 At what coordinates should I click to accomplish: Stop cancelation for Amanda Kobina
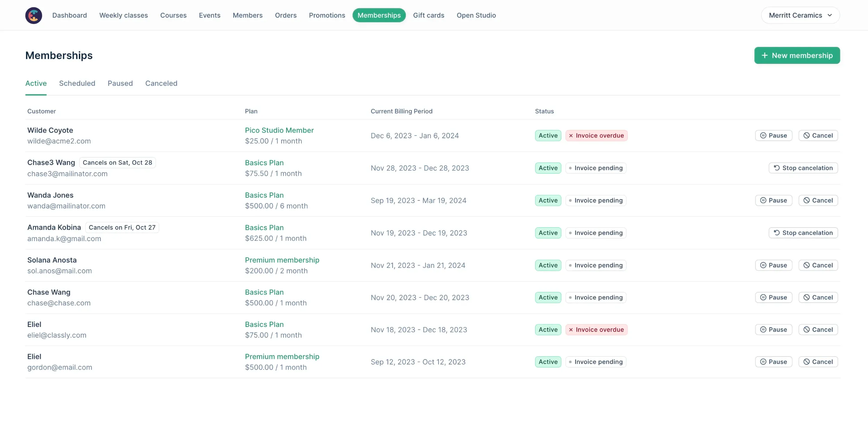[x=803, y=233]
